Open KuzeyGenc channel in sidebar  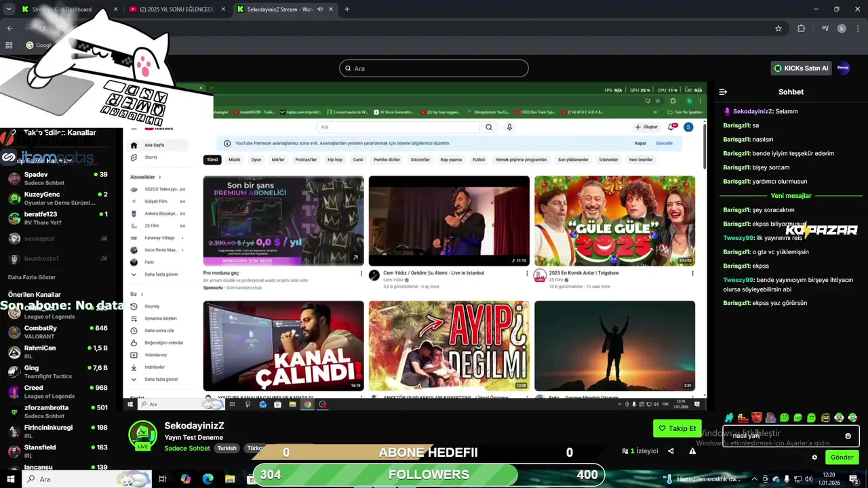point(57,199)
